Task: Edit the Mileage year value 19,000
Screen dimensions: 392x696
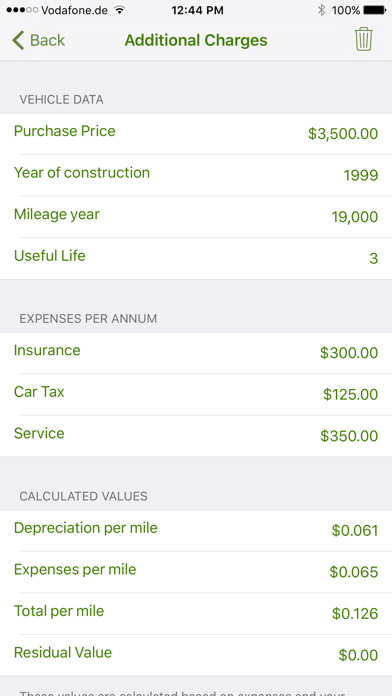Action: pos(355,217)
